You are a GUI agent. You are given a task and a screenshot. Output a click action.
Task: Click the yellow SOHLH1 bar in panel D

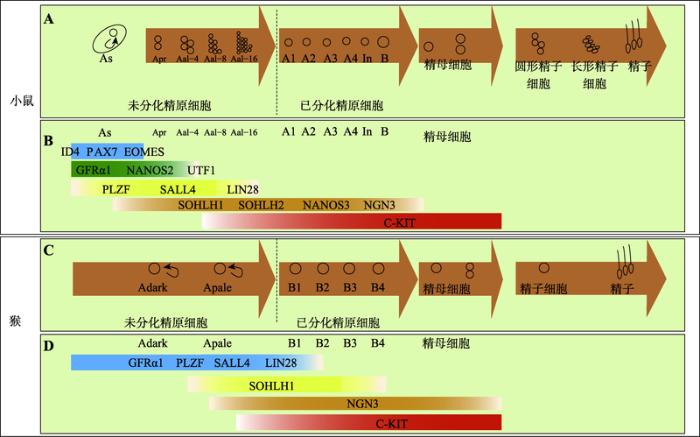[287, 384]
